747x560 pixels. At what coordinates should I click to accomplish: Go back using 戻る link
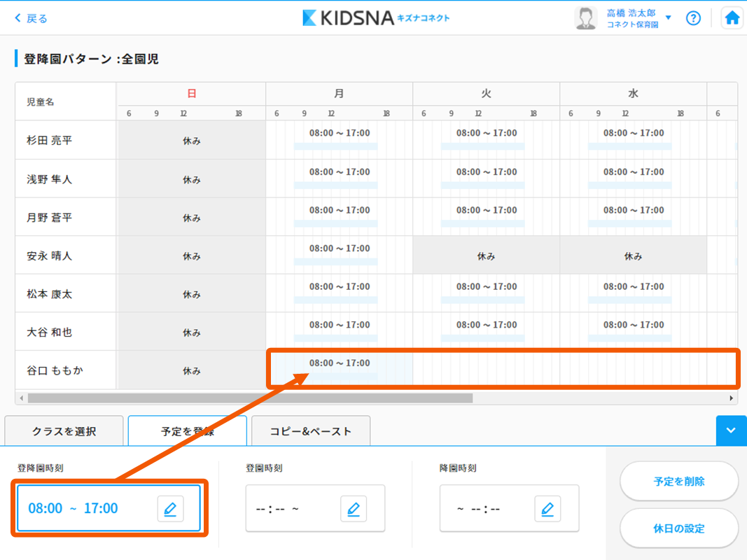pyautogui.click(x=32, y=18)
